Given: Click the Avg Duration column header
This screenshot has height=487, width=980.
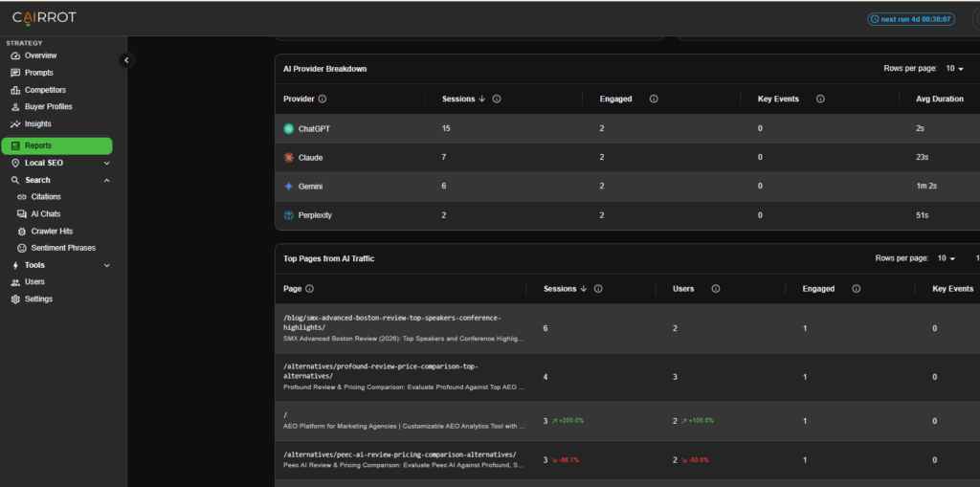Looking at the screenshot, I should (x=940, y=99).
